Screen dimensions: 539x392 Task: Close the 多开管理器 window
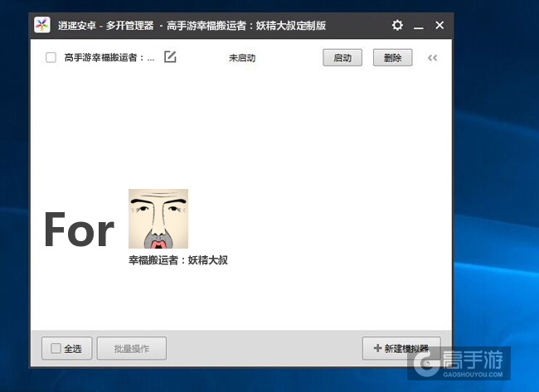pyautogui.click(x=439, y=25)
